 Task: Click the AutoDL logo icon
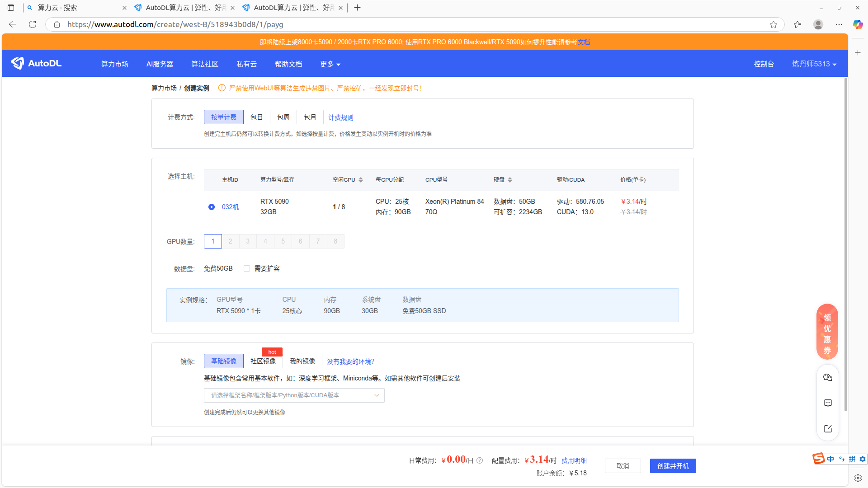coord(18,63)
